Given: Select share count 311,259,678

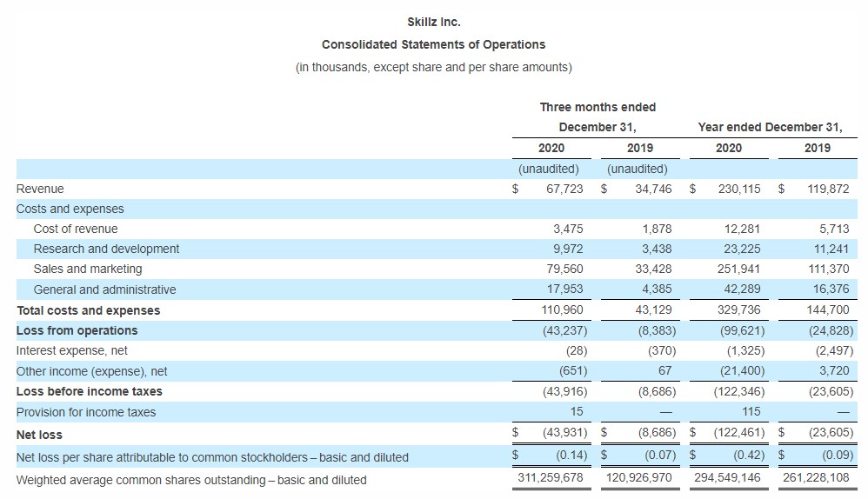Looking at the screenshot, I should click(551, 477).
